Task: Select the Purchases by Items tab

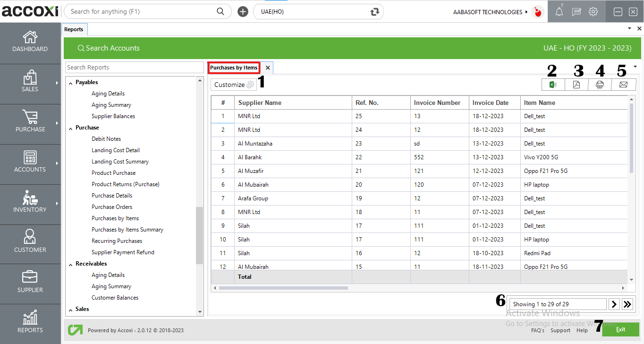Action: coord(234,68)
